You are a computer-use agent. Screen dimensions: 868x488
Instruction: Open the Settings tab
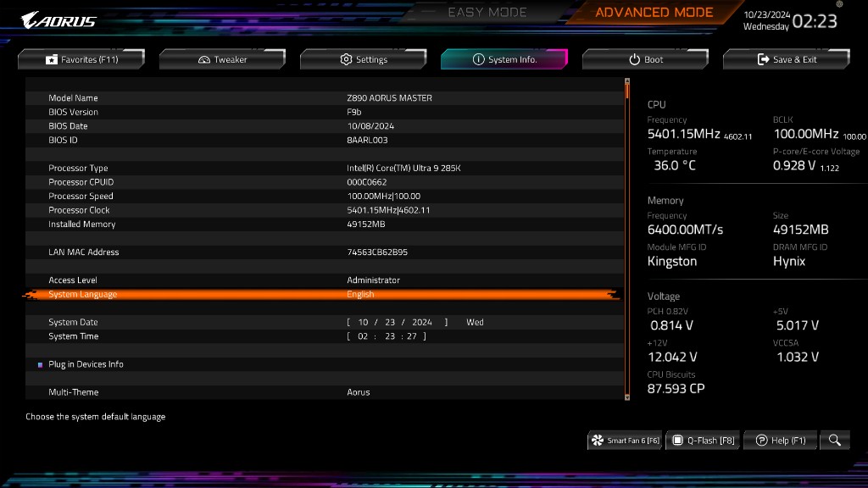364,59
